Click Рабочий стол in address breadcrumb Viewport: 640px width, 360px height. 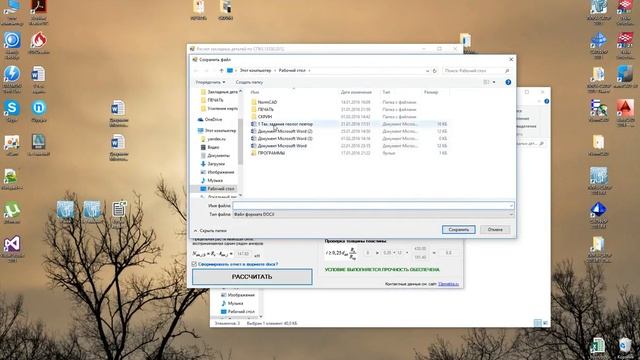(292, 71)
